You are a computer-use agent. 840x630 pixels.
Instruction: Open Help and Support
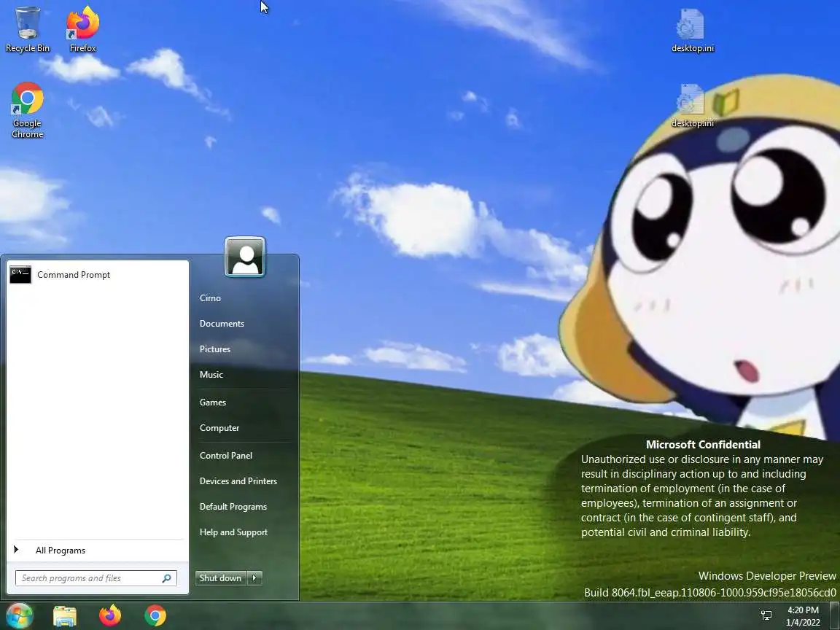233,532
